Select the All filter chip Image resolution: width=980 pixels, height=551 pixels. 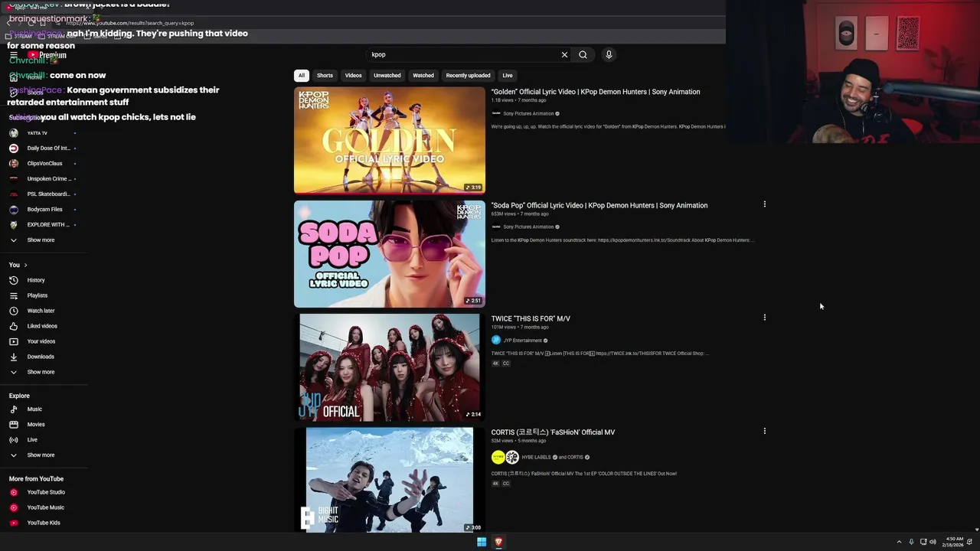click(x=302, y=76)
